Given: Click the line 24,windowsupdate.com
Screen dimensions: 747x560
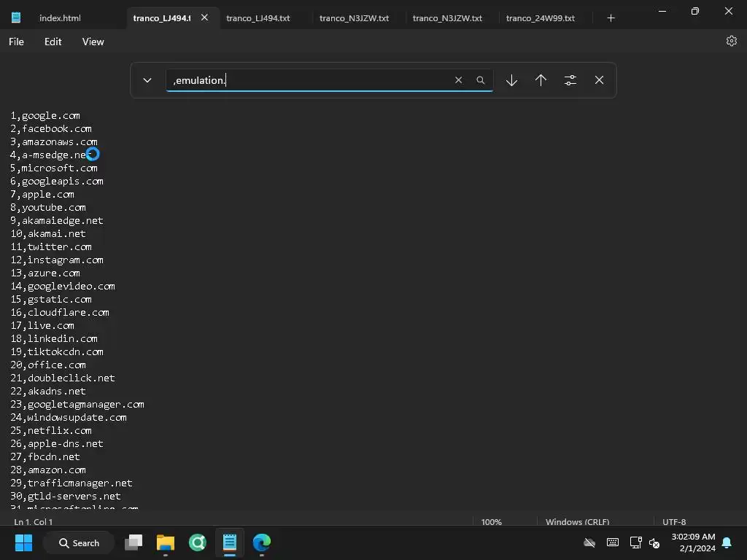Looking at the screenshot, I should pos(69,418).
